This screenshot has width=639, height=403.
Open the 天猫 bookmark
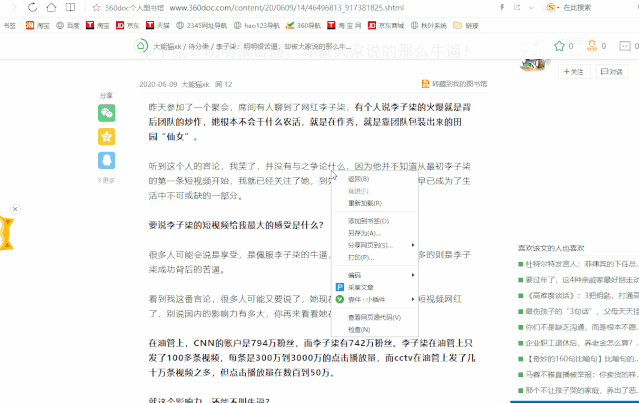click(158, 25)
